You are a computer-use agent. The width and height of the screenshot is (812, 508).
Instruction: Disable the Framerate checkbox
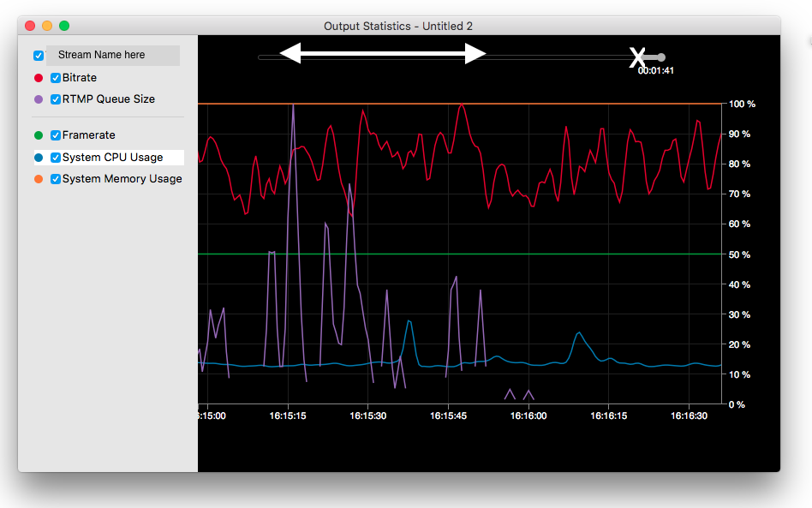point(56,134)
